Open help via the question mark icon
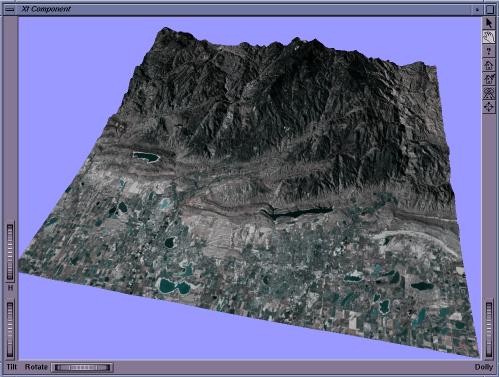 coord(489,51)
